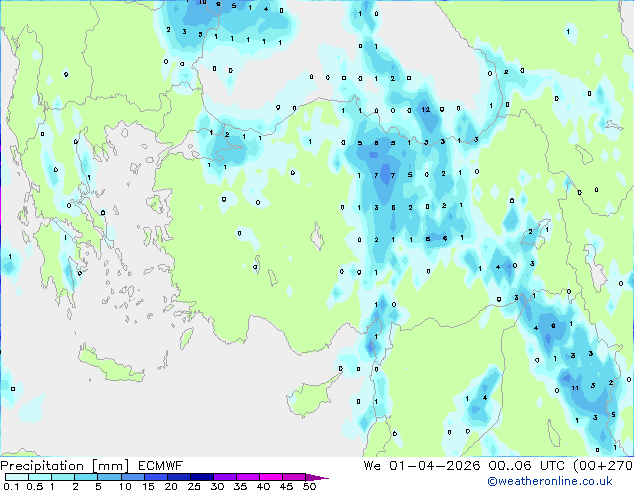Select the 10–15 mm legend swatch
Viewport: 634px width, 490px height.
tap(132, 477)
